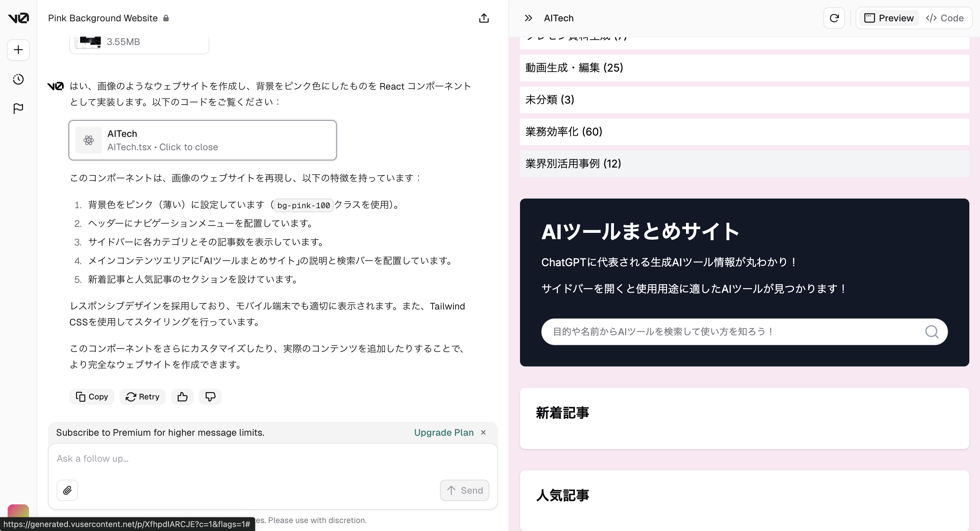Focus the Ask a follow up field
Screen dimensions: 980x531
(x=272, y=459)
